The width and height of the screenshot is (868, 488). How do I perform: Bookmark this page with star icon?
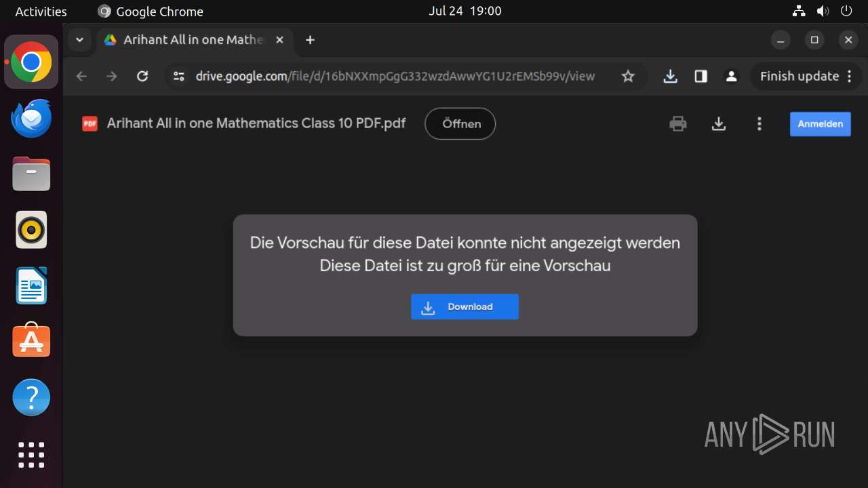[628, 77]
